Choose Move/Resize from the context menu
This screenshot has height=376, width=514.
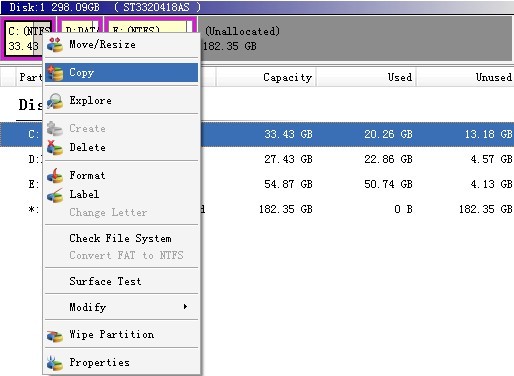click(x=122, y=45)
